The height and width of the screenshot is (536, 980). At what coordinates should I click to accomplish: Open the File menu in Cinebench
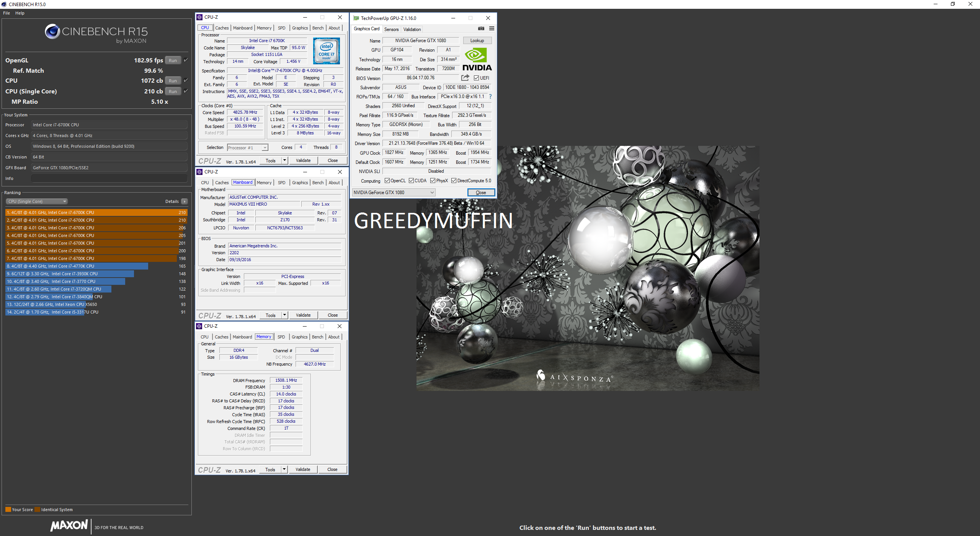pyautogui.click(x=7, y=13)
